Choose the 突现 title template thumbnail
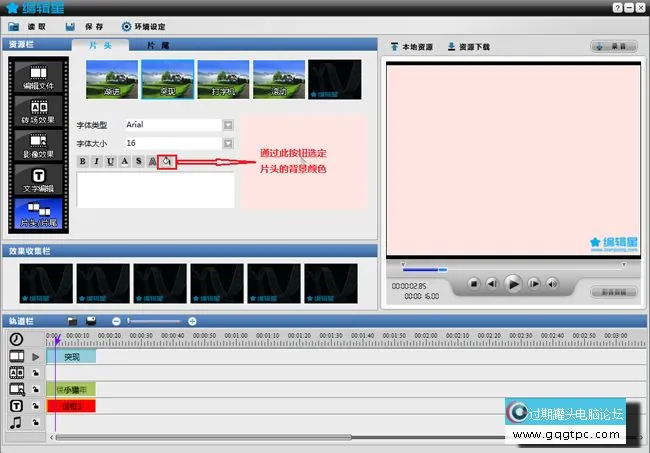650x453 pixels. (167, 79)
